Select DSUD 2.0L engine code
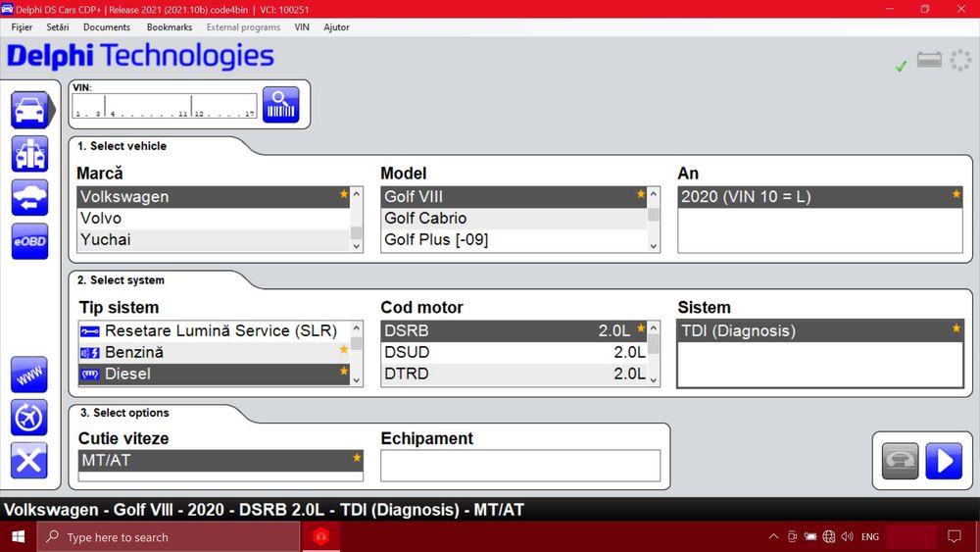The image size is (980, 552). 514,352
